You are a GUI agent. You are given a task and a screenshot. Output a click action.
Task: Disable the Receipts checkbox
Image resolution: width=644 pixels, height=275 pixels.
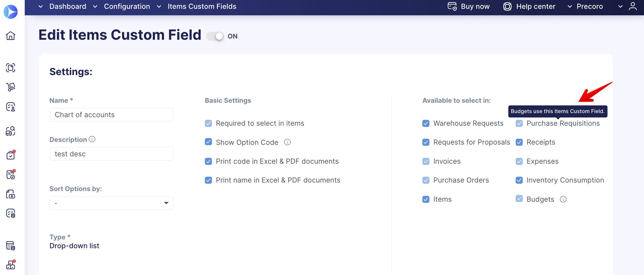coord(519,142)
